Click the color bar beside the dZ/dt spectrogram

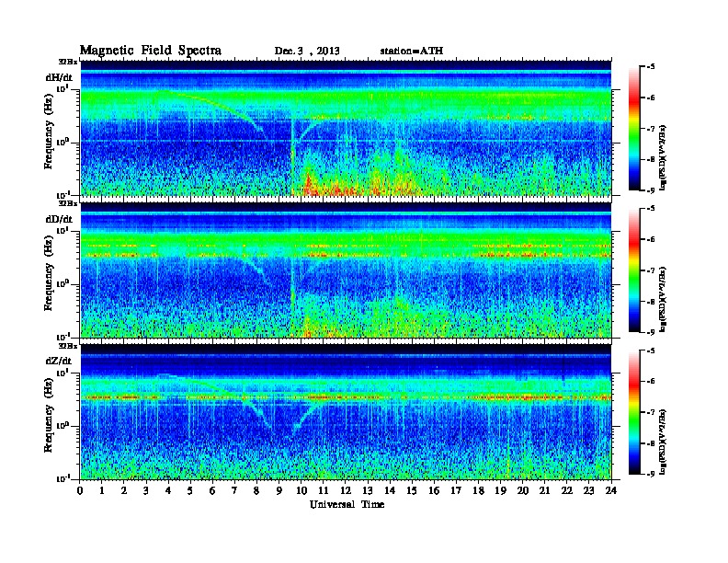633,412
